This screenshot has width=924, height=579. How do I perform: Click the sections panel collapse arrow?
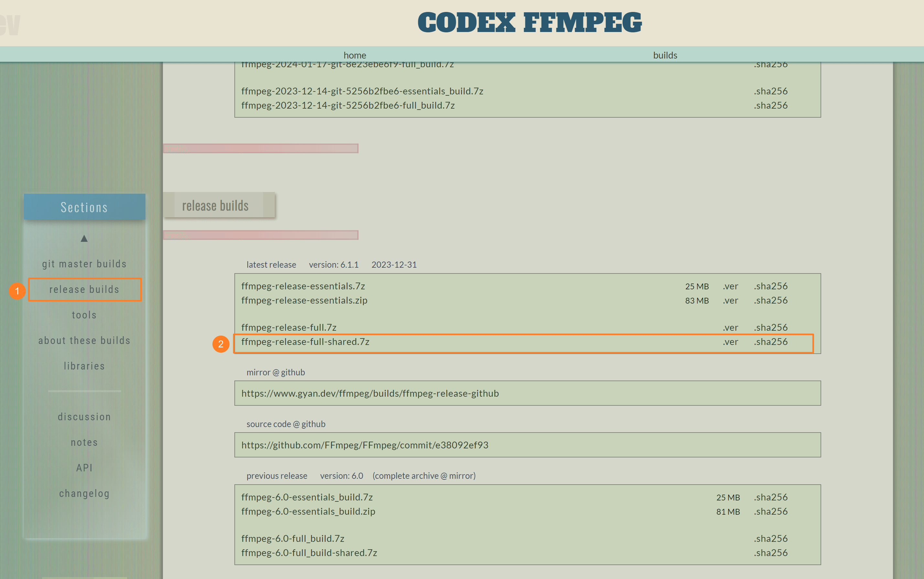pos(84,238)
